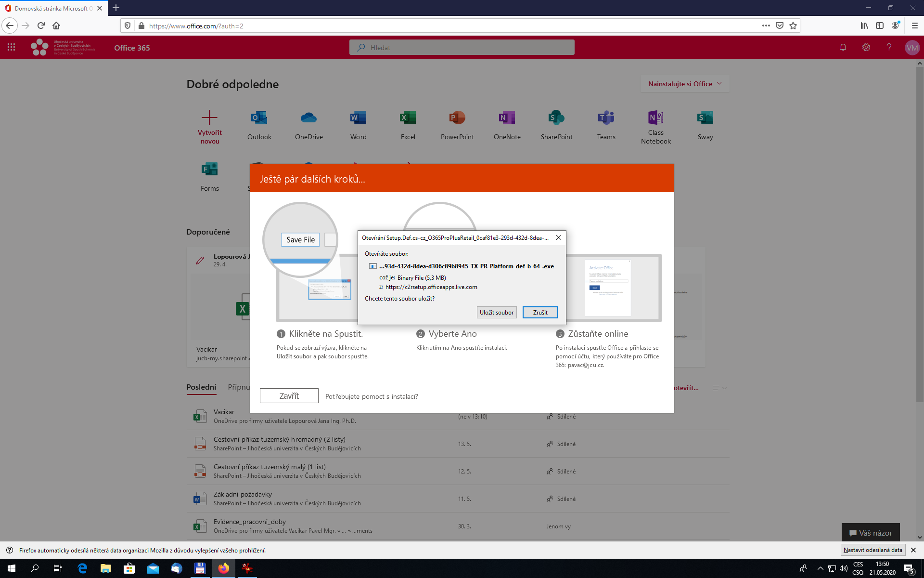Open the Sway app icon
The image size is (924, 578).
click(x=706, y=118)
